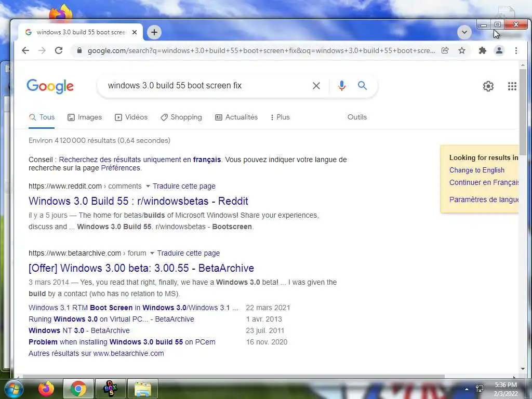
Task: Open the taskbar clock and date
Action: coord(506,389)
